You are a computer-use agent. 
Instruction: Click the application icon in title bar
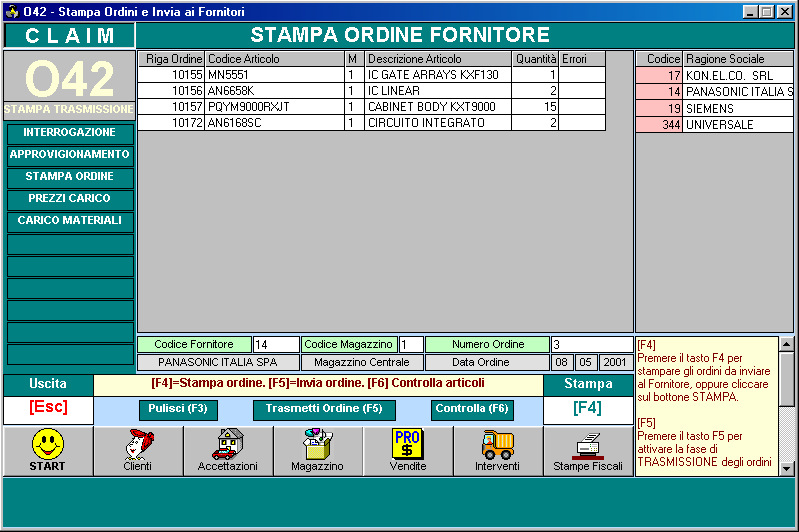[12, 11]
